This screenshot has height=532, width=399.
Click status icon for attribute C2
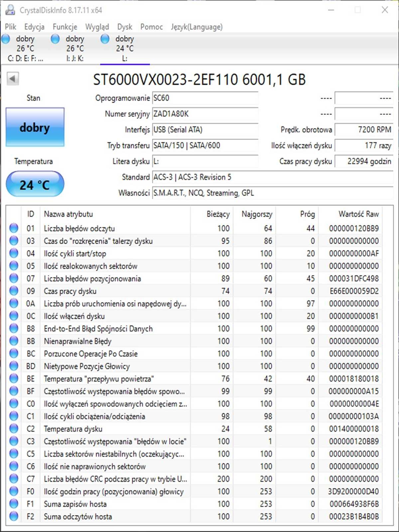click(x=14, y=429)
